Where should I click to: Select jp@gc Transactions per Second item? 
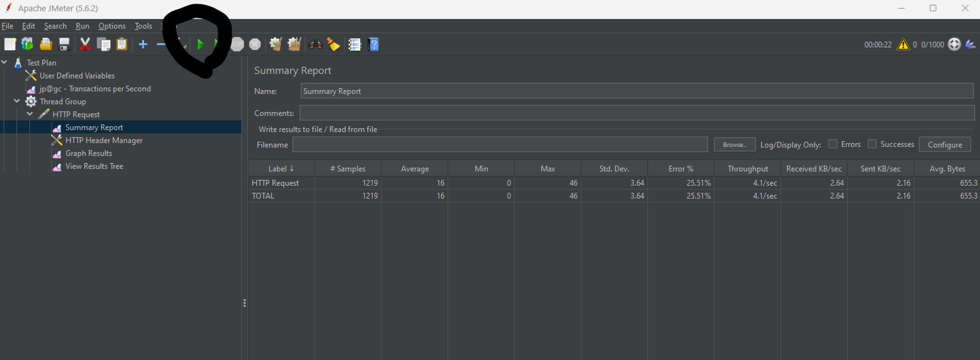(95, 89)
